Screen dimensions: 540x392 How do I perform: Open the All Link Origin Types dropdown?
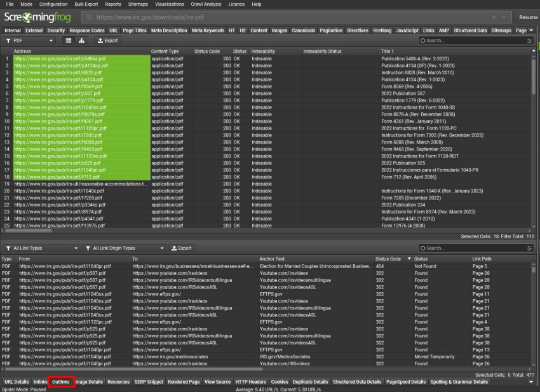coord(125,248)
